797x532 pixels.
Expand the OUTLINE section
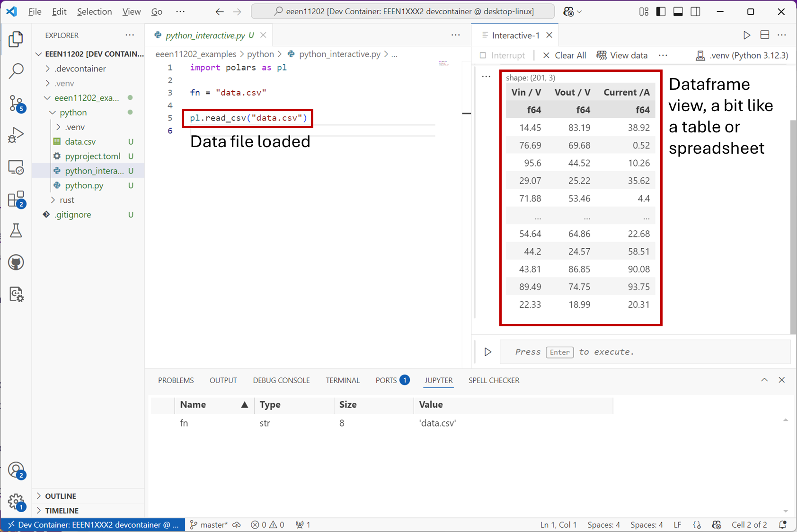pos(61,496)
